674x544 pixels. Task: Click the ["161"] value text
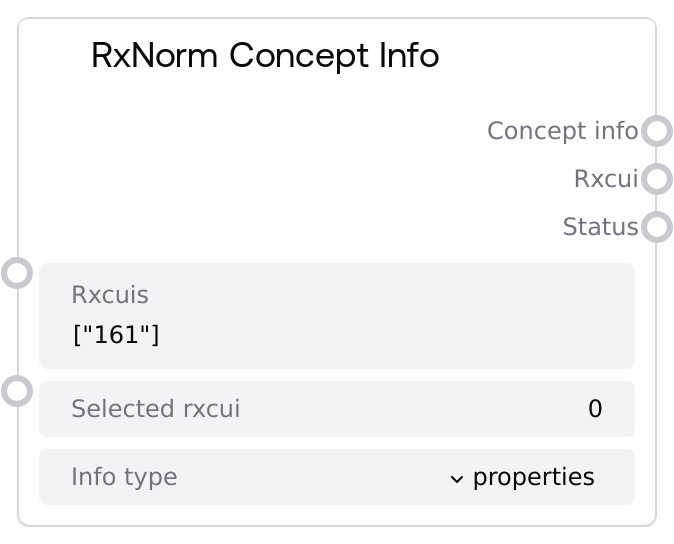click(x=116, y=335)
